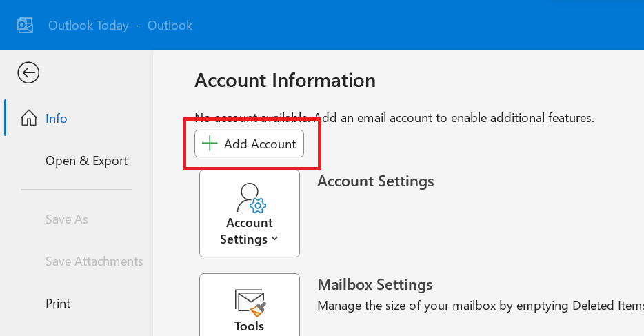Image resolution: width=644 pixels, height=336 pixels.
Task: Open the Open & Export section
Action: coord(86,161)
